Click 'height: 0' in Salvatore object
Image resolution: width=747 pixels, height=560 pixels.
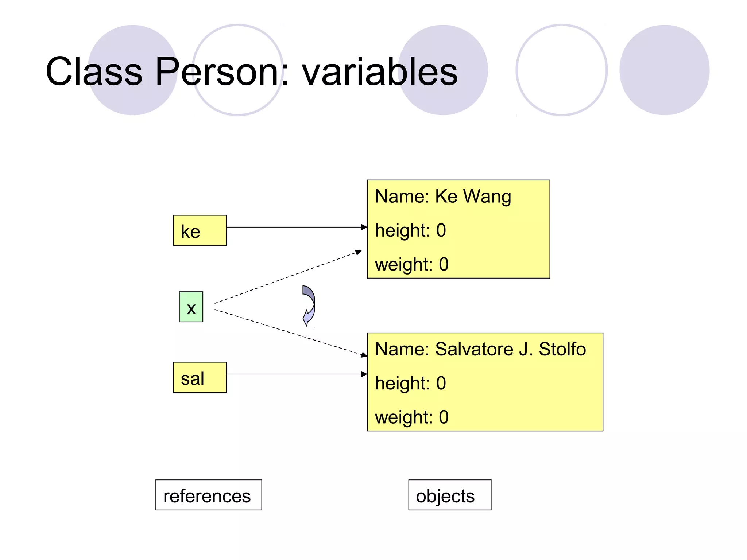(410, 383)
